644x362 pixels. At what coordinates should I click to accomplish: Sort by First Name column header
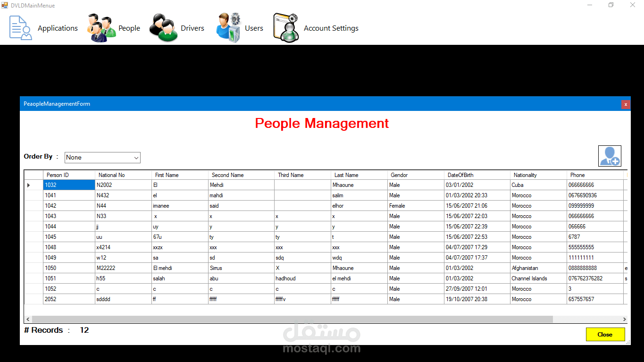(180, 175)
